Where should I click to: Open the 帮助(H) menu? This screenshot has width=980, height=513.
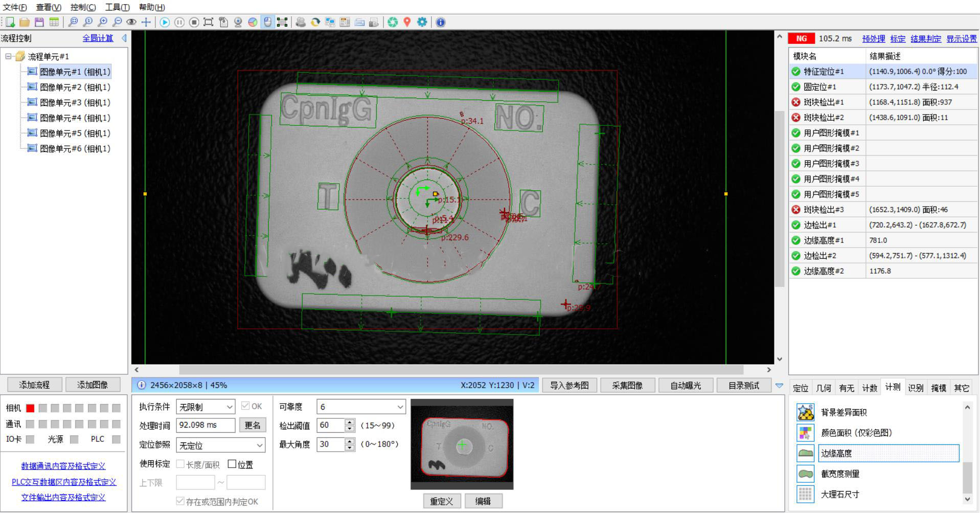click(x=152, y=7)
